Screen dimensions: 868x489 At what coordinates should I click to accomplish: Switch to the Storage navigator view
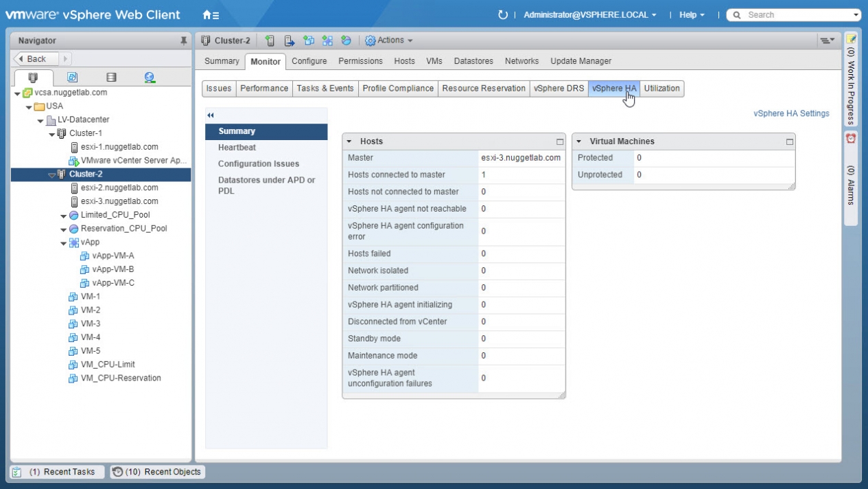(111, 78)
